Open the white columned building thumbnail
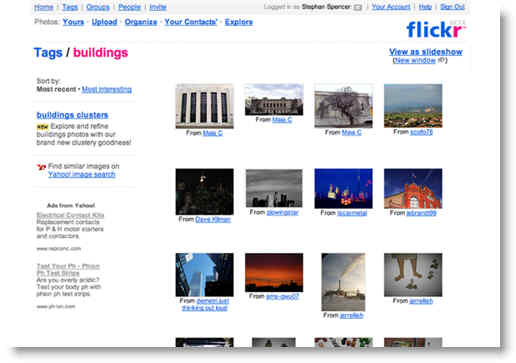 (x=205, y=106)
